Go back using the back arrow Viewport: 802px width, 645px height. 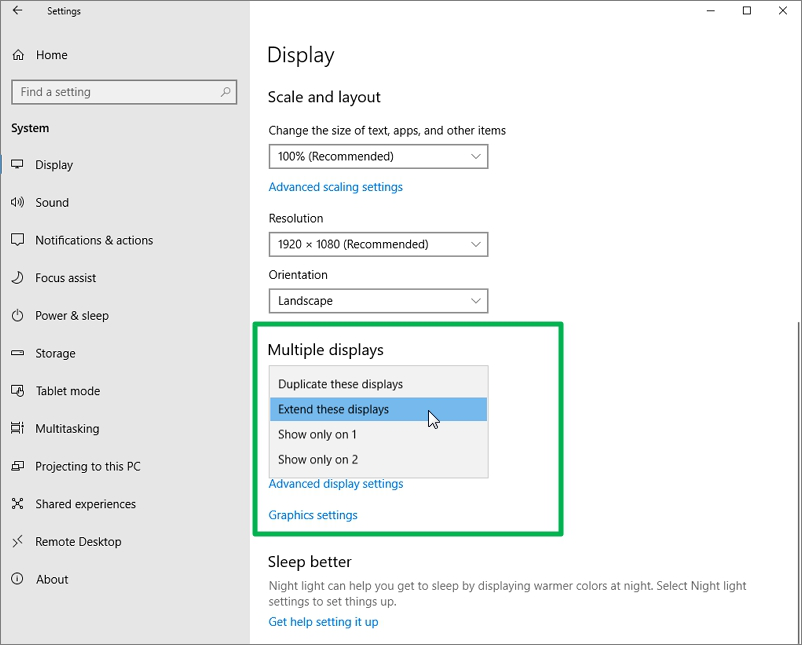[17, 11]
